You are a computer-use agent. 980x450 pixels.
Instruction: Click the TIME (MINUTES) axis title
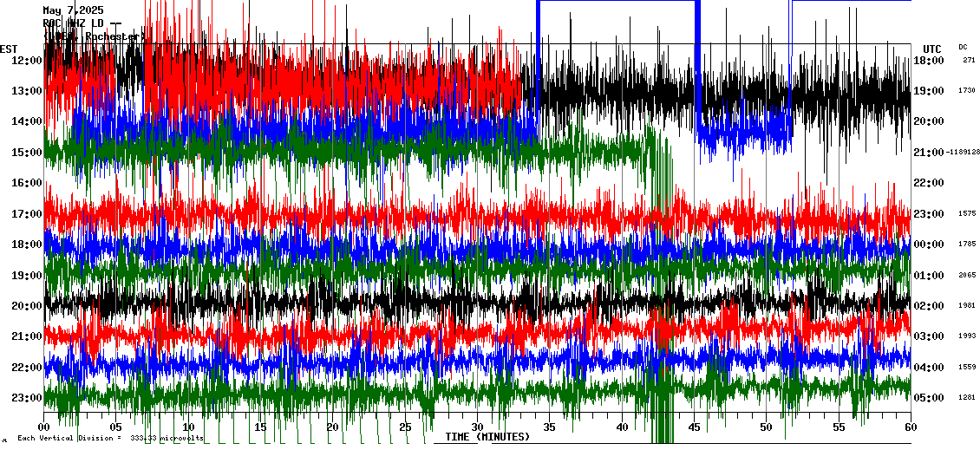click(x=487, y=437)
